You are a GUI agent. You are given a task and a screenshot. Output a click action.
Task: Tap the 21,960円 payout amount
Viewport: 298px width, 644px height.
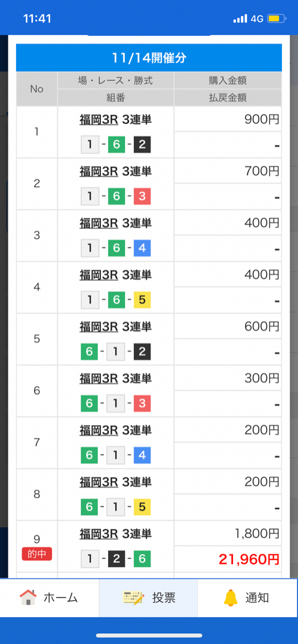click(249, 559)
